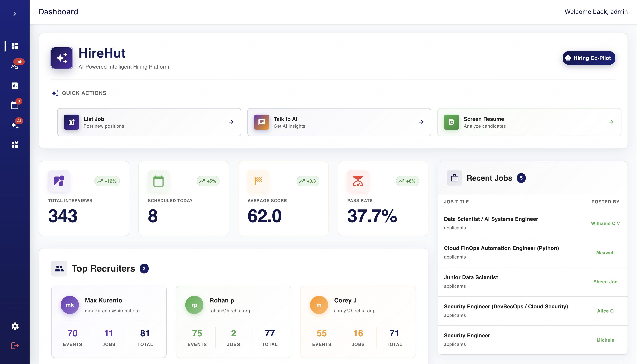Click the Screen Resume arrow

click(x=611, y=122)
